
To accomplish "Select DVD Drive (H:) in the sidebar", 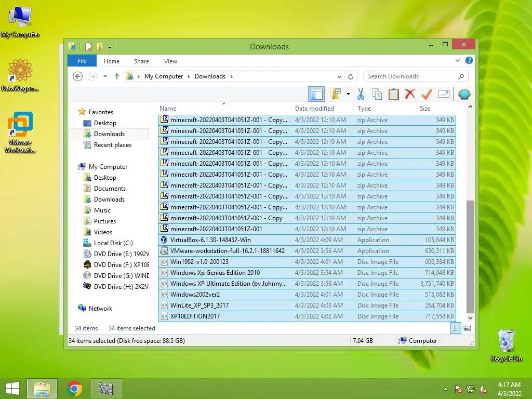I will point(121,286).
